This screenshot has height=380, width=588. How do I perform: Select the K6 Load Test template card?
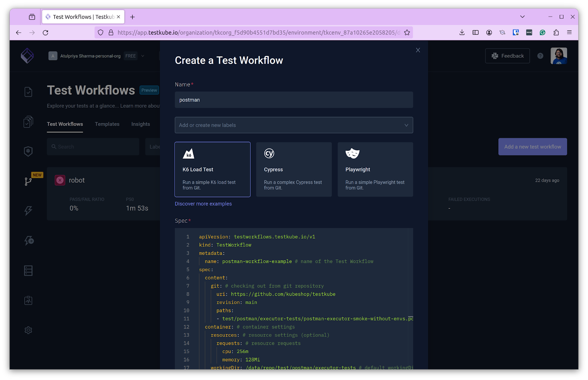pos(212,169)
